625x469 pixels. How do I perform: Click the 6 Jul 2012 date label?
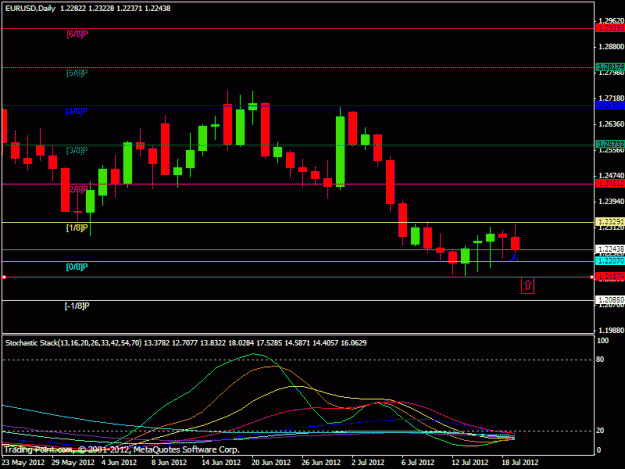click(417, 462)
